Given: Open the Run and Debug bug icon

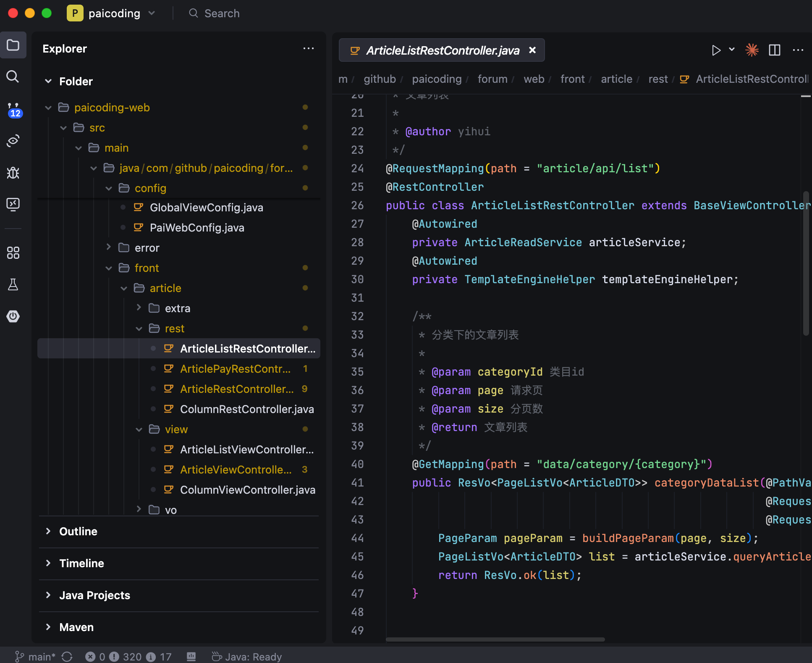Looking at the screenshot, I should pos(13,173).
